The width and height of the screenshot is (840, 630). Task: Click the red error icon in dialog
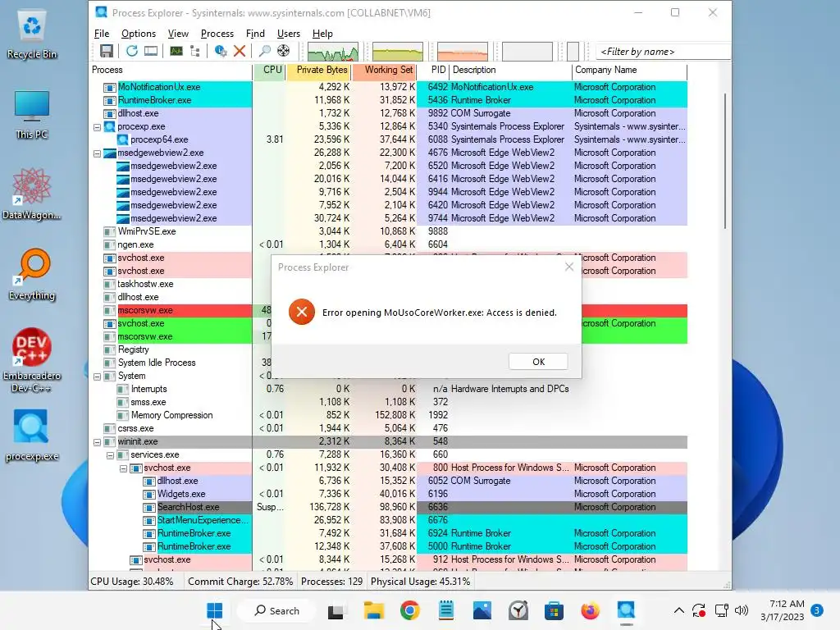[x=302, y=312]
